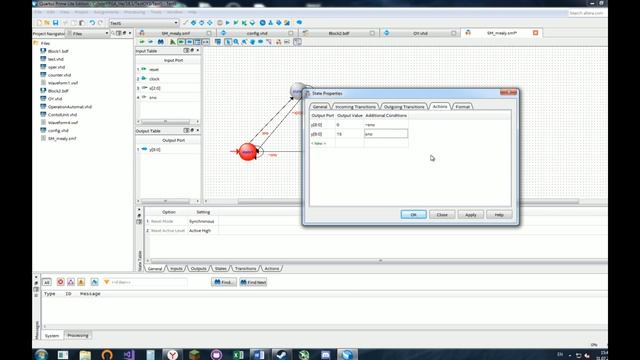Open Visual Studio from the taskbar
Screen dimensions: 640x360
click(x=129, y=355)
